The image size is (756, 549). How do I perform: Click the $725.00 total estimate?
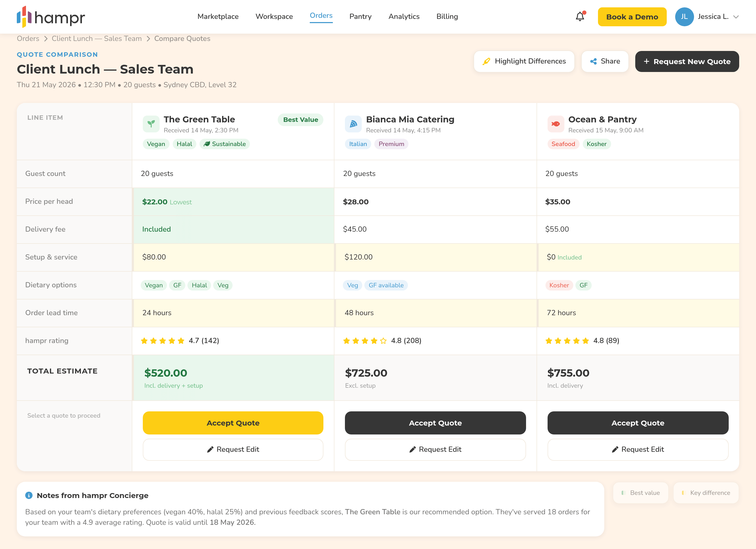coord(366,373)
